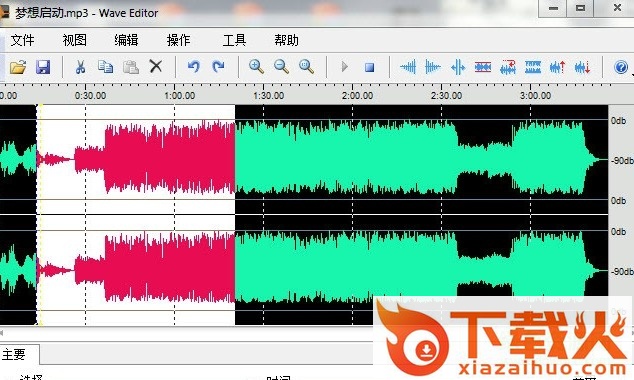This screenshot has width=634, height=380.
Task: Click the reverse waveform icon
Action: click(x=508, y=67)
